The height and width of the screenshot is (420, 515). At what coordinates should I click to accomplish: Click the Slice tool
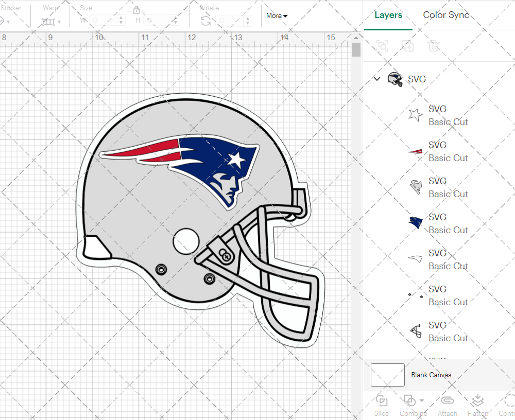(x=381, y=406)
